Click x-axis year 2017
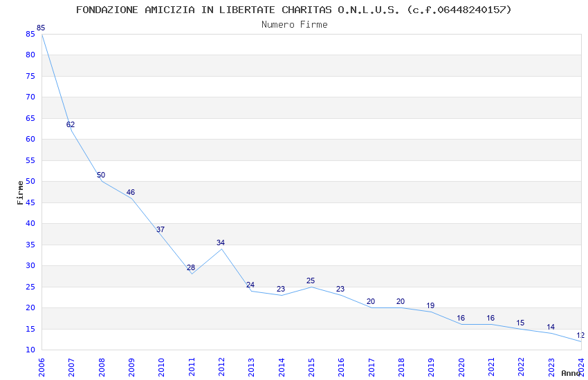588x380 pixels. coord(371,367)
